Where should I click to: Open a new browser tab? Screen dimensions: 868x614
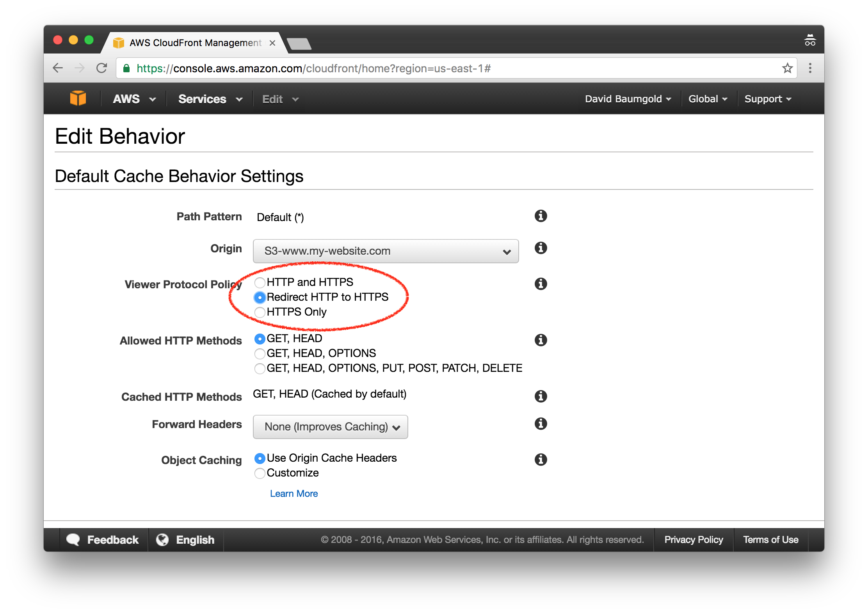(299, 44)
